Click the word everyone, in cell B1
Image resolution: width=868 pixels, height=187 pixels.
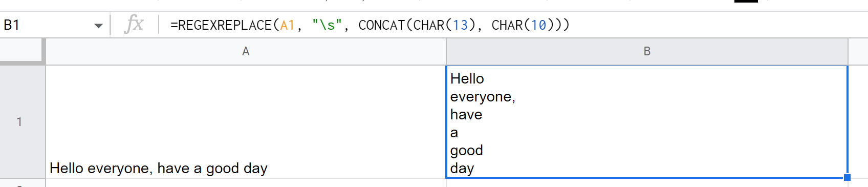483,97
